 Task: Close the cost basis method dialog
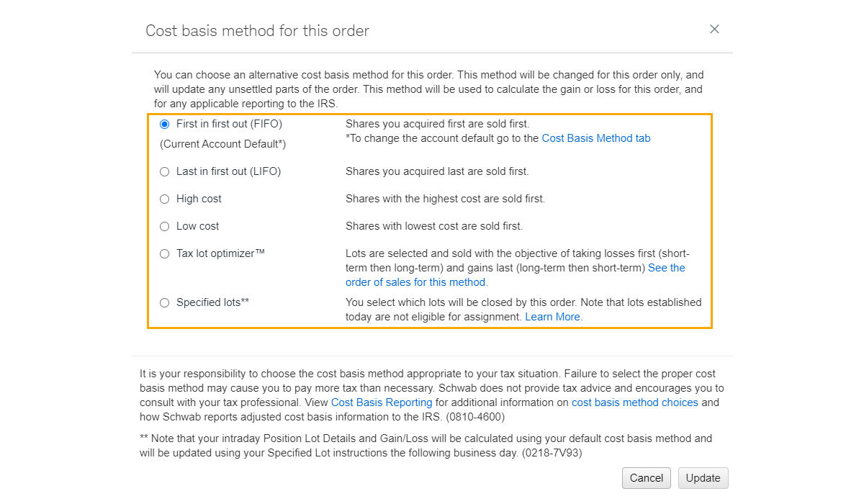714,29
